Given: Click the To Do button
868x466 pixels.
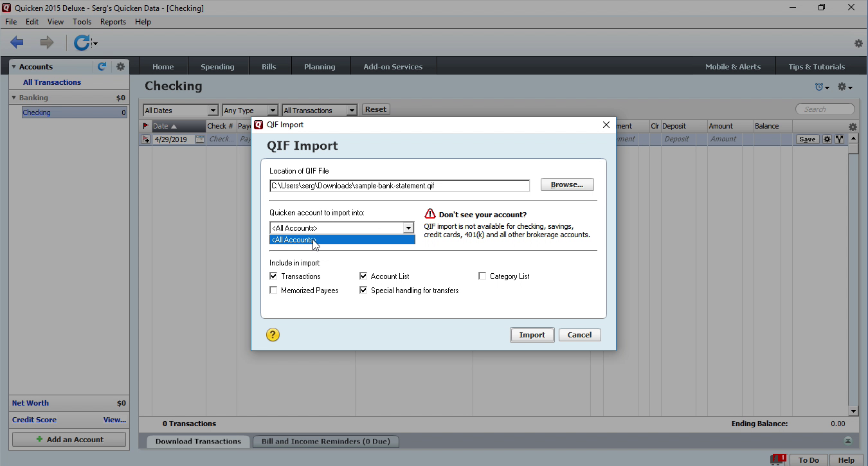Looking at the screenshot, I should click(x=809, y=460).
